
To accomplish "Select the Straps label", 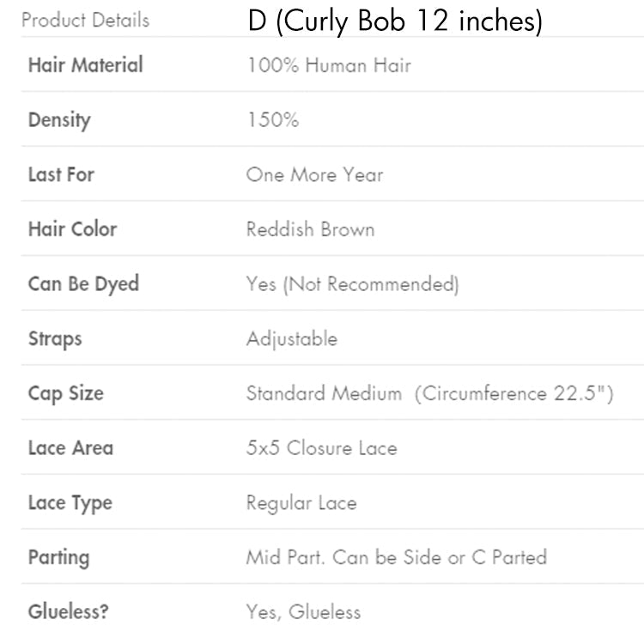I will point(54,338).
